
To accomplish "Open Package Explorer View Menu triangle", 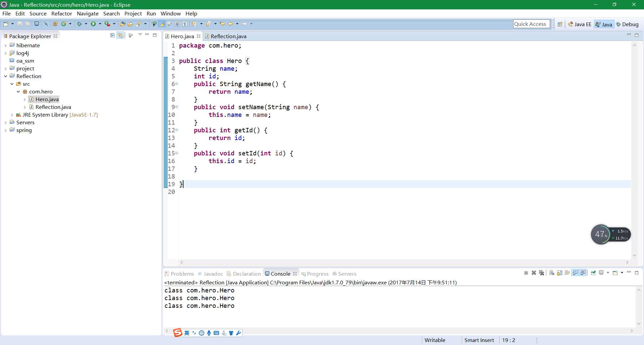I will tap(140, 35).
